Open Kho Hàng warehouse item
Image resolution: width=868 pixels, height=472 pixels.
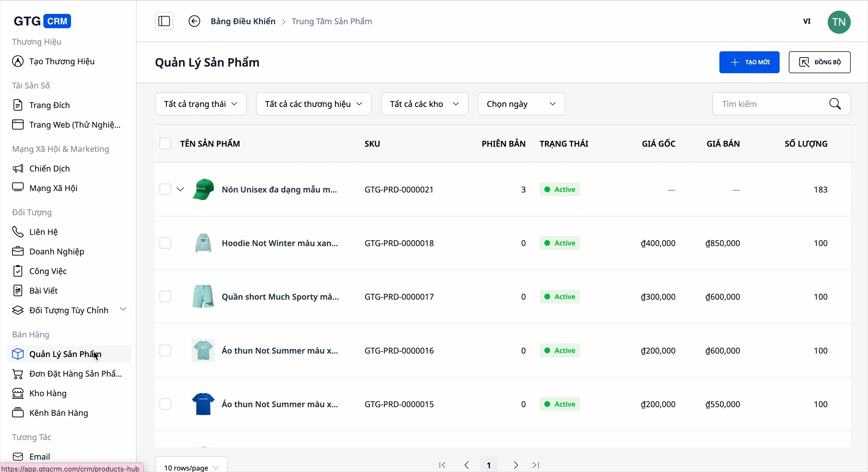click(48, 393)
